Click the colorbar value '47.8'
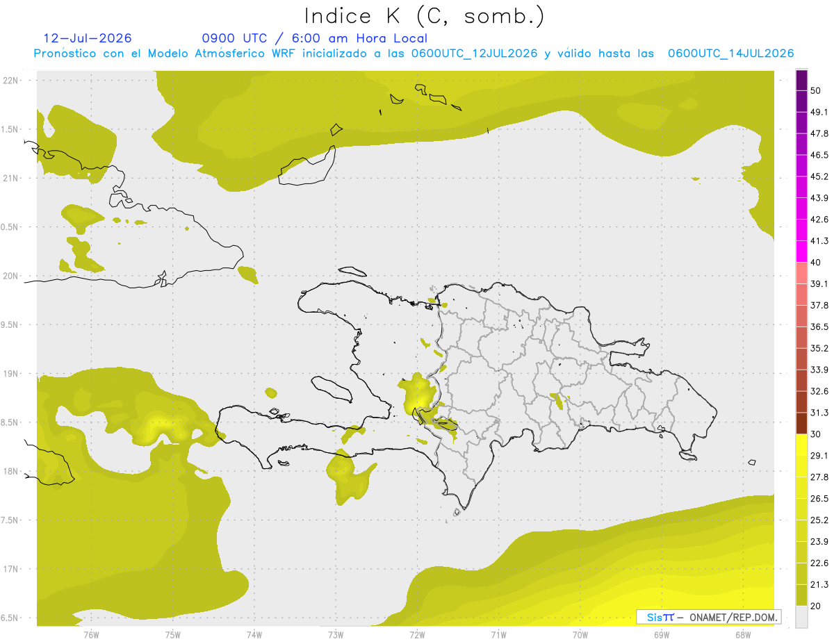The height and width of the screenshot is (644, 834). (819, 133)
